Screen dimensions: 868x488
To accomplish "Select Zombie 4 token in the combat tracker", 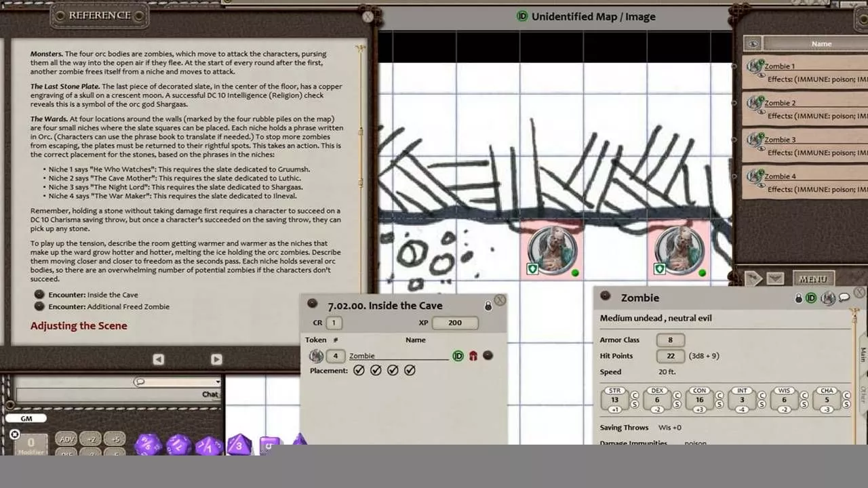I will click(x=753, y=176).
